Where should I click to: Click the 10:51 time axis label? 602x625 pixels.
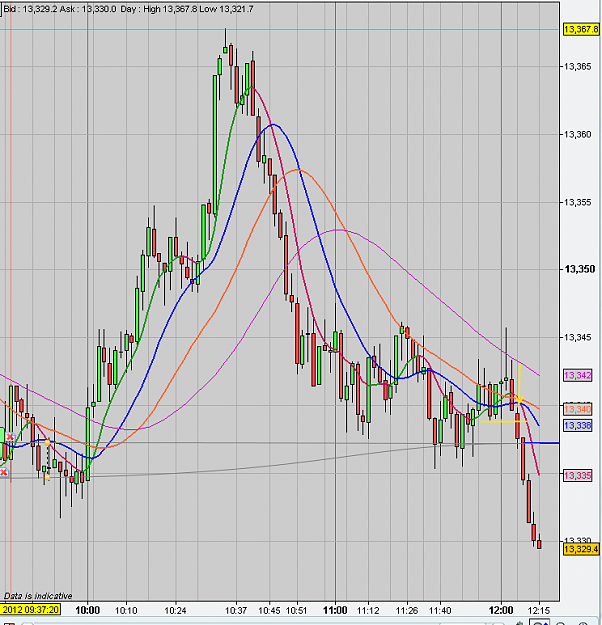(x=297, y=610)
